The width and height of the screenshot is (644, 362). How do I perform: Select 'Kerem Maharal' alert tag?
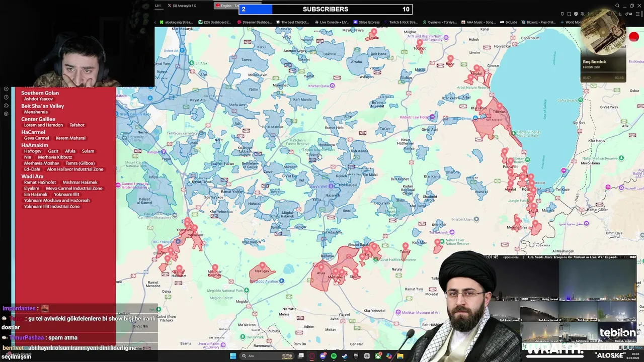point(70,138)
